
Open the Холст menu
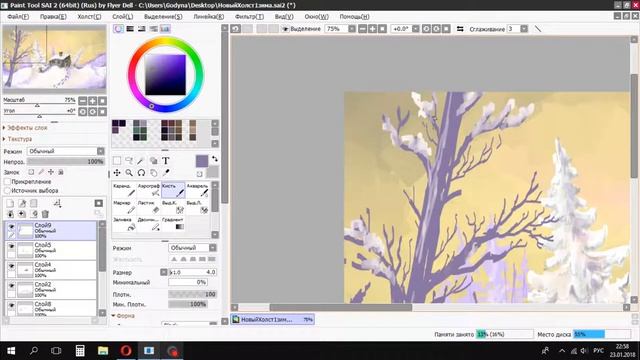point(89,17)
